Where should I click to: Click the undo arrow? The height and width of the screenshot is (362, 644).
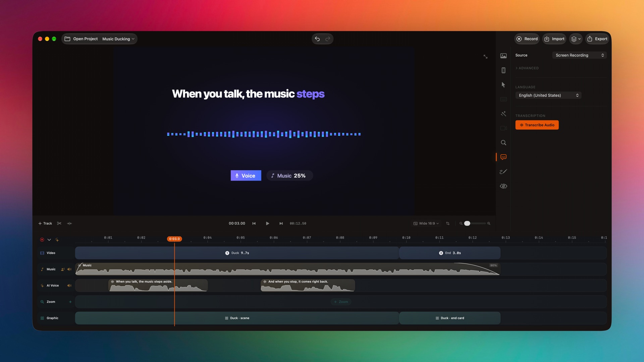(x=317, y=39)
